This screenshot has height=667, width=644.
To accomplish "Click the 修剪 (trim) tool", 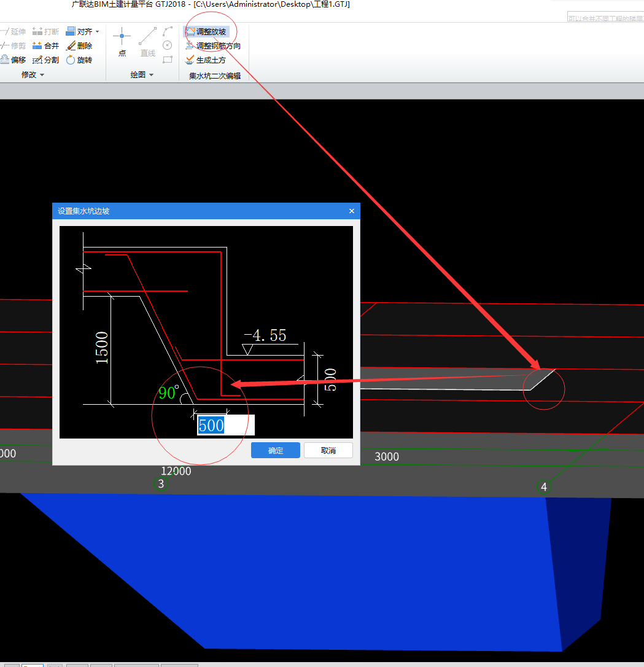I will [x=13, y=45].
